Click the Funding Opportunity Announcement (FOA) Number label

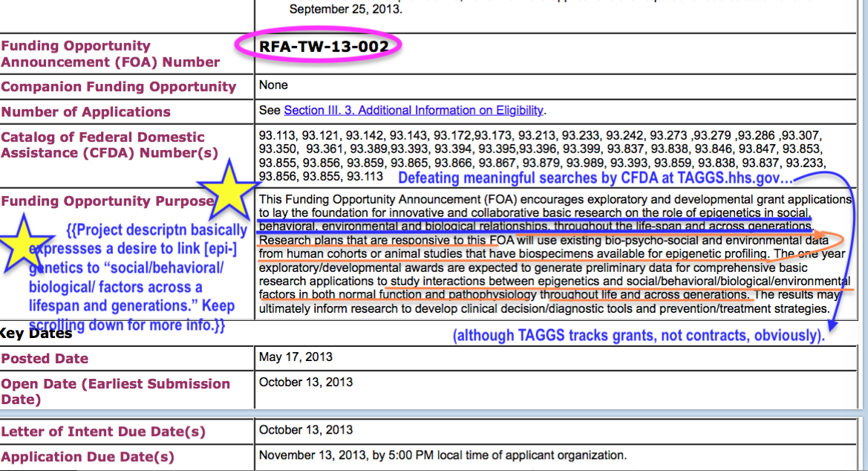(111, 54)
